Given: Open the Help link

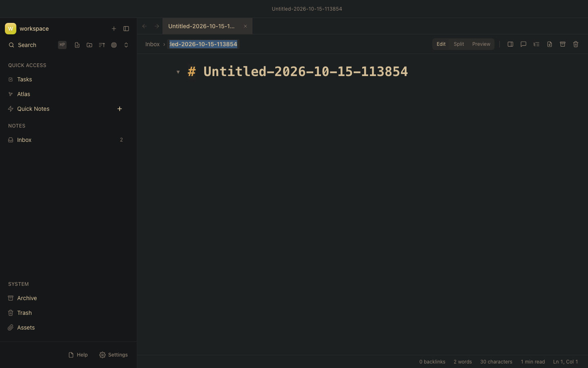Looking at the screenshot, I should click(x=78, y=355).
